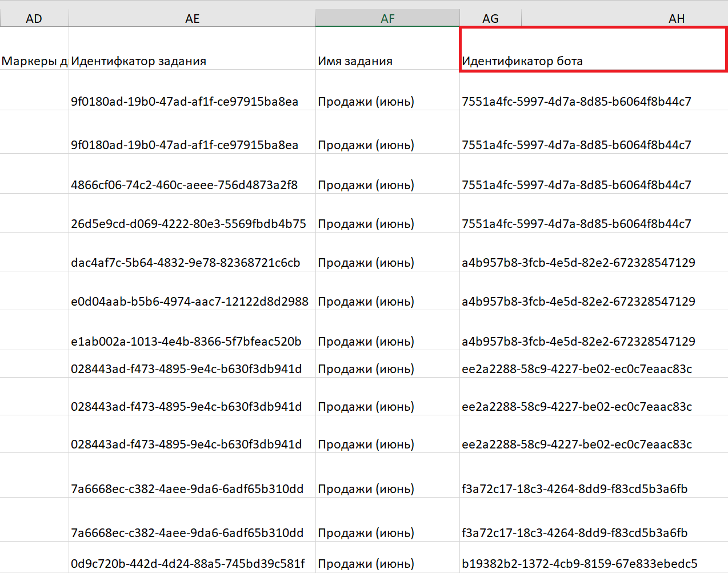Viewport: 728px width, 573px height.
Task: Select bot ID cell starting with b19382b2
Action: click(x=579, y=563)
